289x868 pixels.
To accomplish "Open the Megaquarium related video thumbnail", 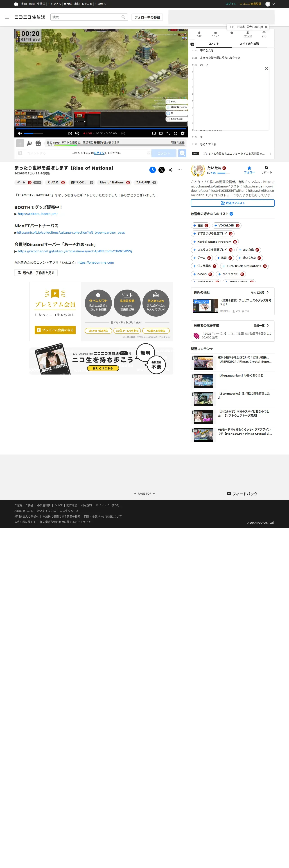I will [x=203, y=381].
